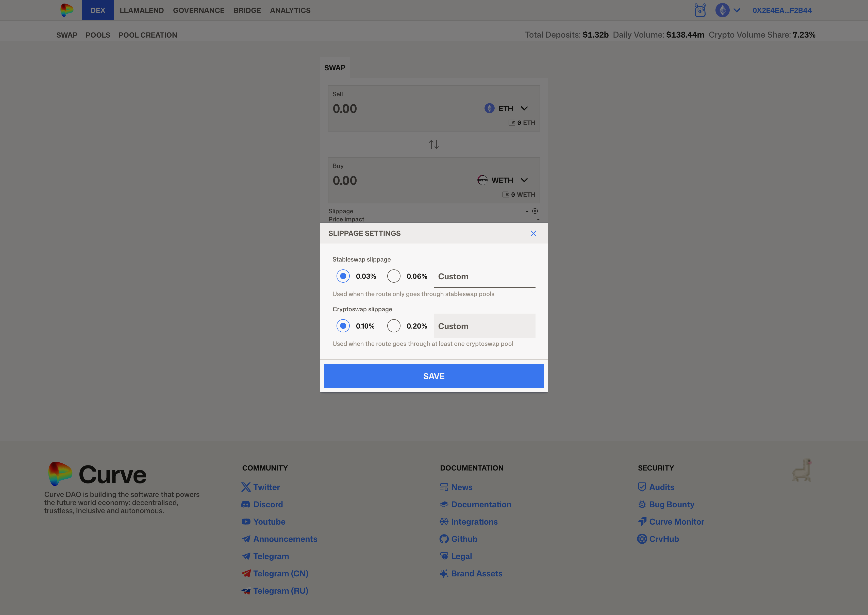
Task: Open the LLAMALEND tab
Action: pos(142,10)
